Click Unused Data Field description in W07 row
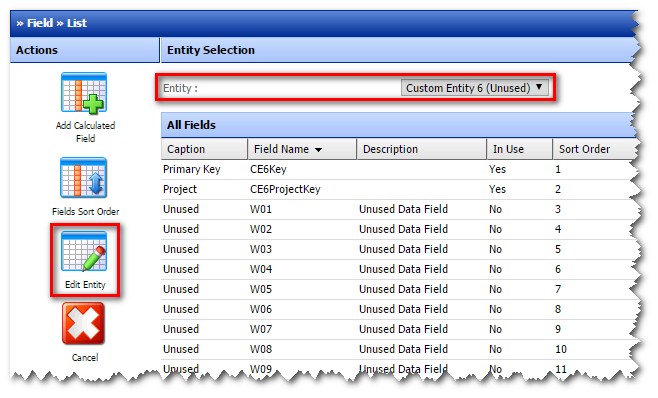The image size is (658, 398). (x=403, y=329)
